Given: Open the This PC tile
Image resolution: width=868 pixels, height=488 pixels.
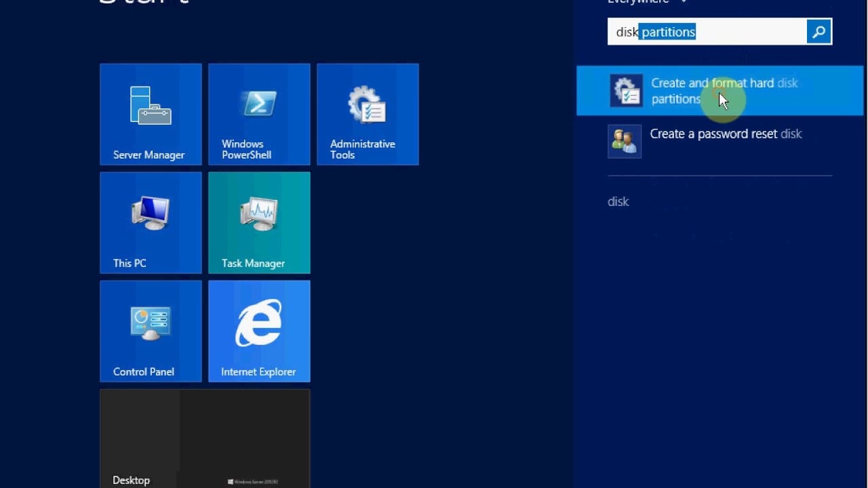Looking at the screenshot, I should click(150, 222).
